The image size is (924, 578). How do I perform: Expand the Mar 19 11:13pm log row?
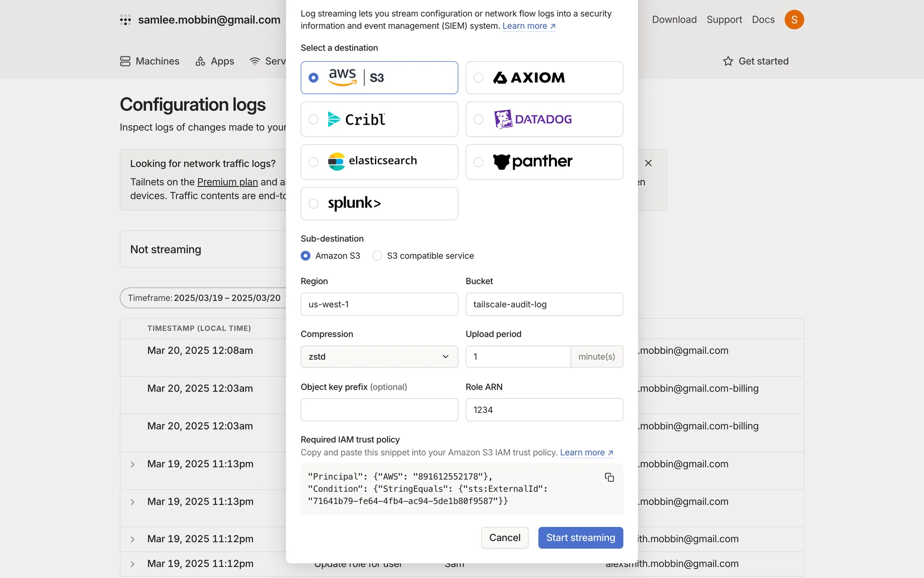(x=132, y=464)
